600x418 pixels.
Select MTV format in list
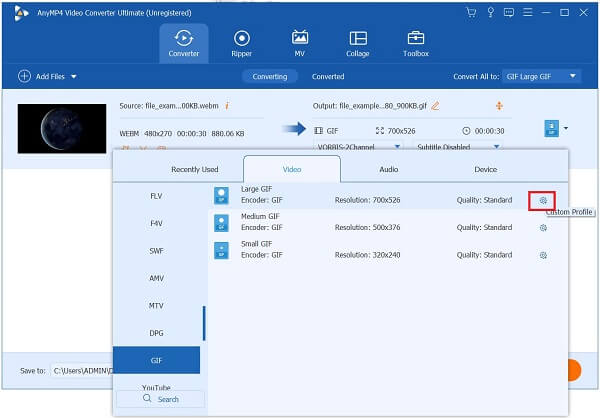click(x=156, y=305)
